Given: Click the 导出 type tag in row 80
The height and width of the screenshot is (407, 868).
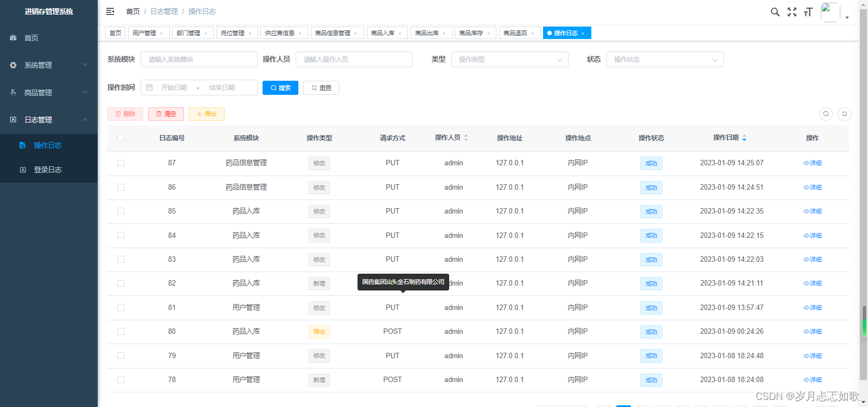Looking at the screenshot, I should (319, 332).
